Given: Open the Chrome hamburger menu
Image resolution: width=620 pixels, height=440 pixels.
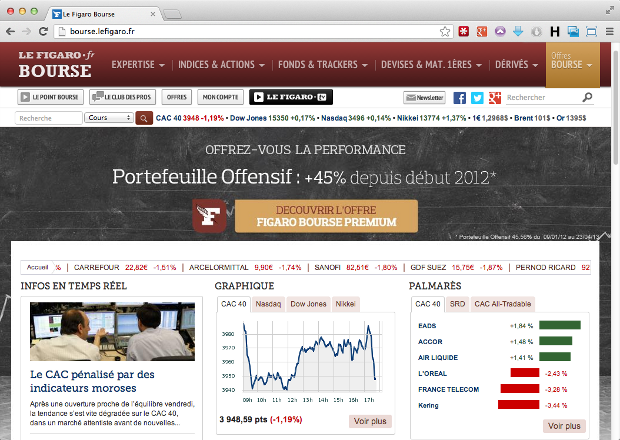Looking at the screenshot, I should coord(610,31).
